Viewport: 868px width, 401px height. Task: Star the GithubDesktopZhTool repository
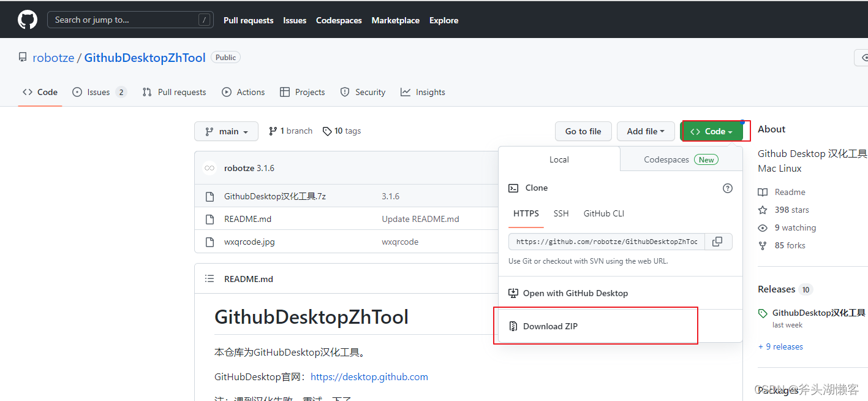tap(763, 209)
